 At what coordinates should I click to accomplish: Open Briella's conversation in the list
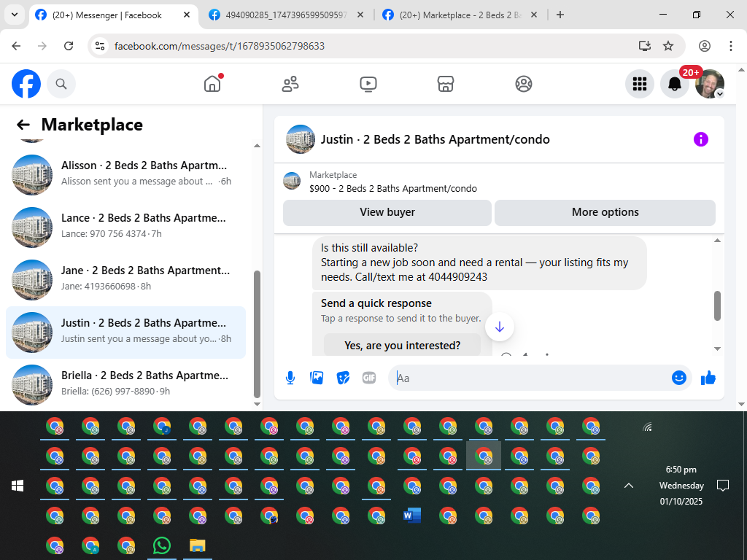point(125,384)
